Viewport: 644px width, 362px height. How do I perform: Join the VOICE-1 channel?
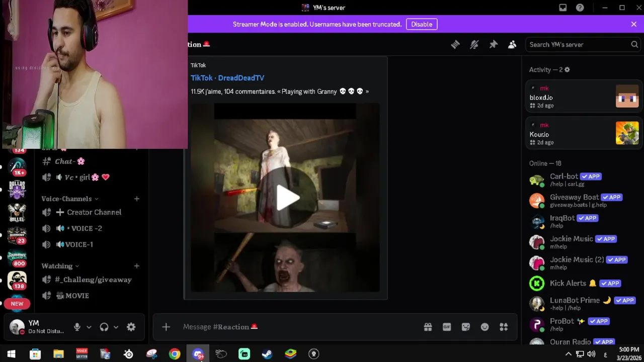pyautogui.click(x=91, y=244)
